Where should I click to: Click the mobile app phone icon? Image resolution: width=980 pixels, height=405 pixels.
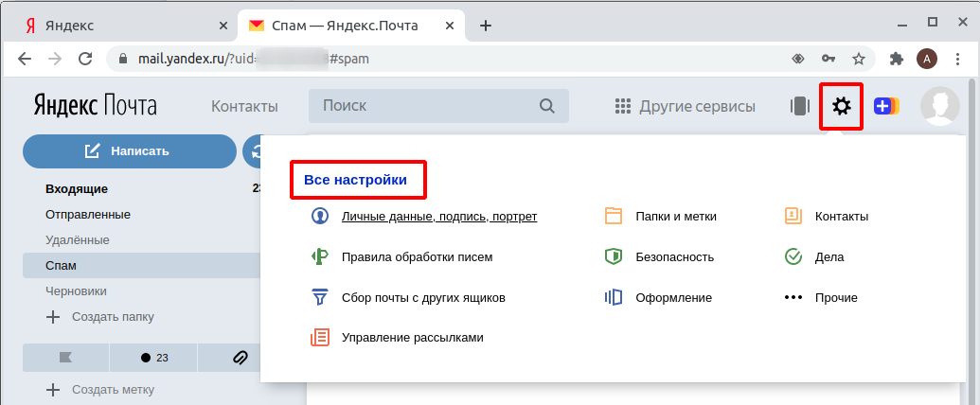(x=799, y=106)
